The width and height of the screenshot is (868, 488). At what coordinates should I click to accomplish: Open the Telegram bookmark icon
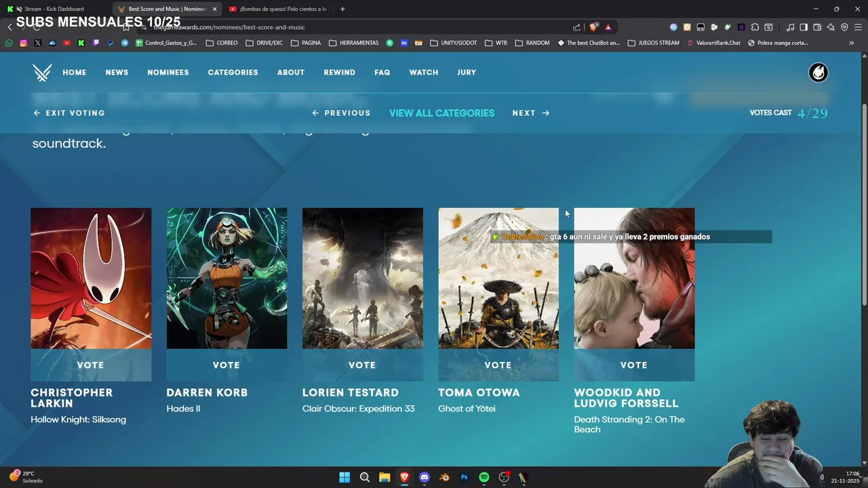click(x=125, y=43)
